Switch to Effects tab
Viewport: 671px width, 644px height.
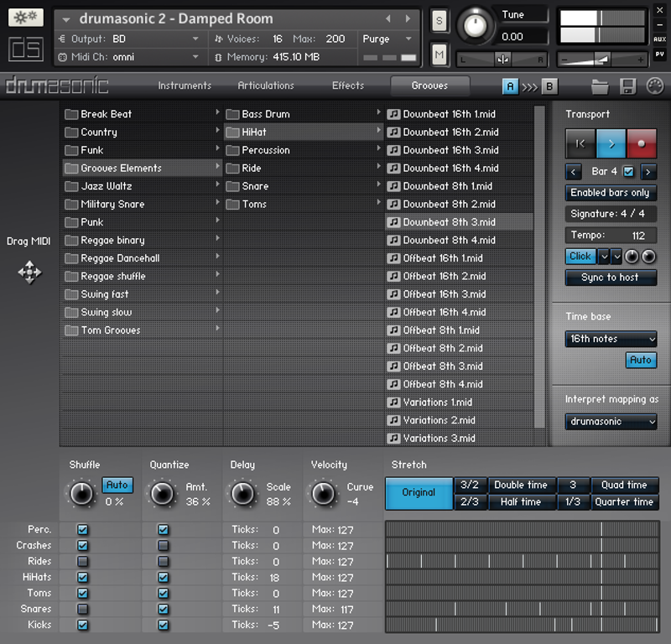(348, 86)
